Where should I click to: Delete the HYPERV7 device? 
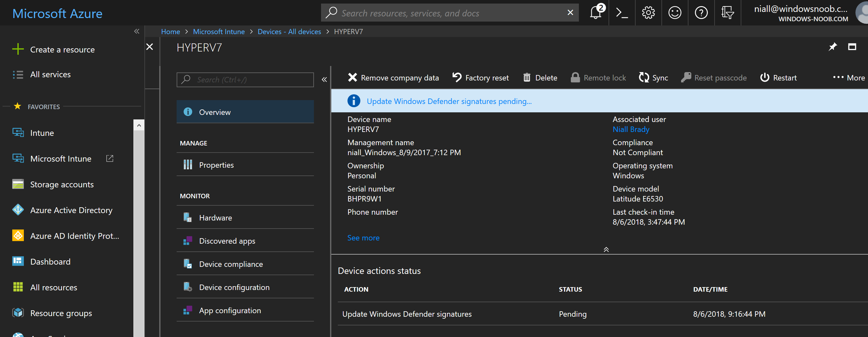[540, 78]
